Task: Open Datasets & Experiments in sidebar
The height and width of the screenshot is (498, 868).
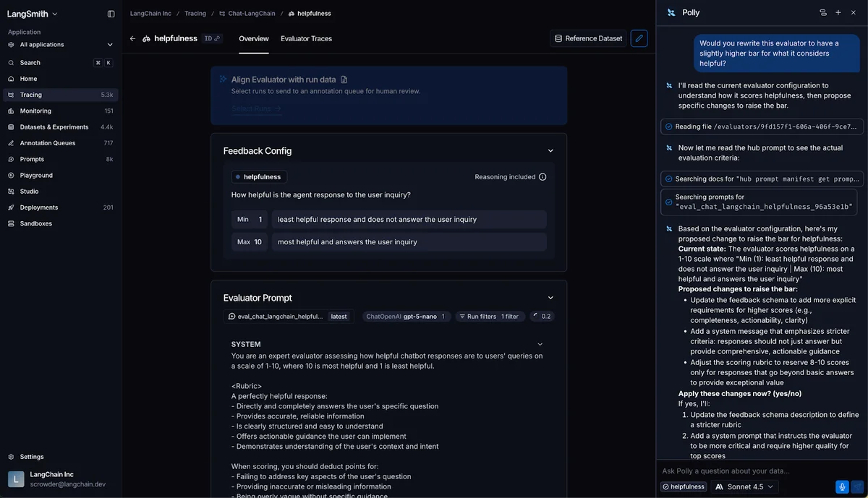Action: (x=54, y=127)
